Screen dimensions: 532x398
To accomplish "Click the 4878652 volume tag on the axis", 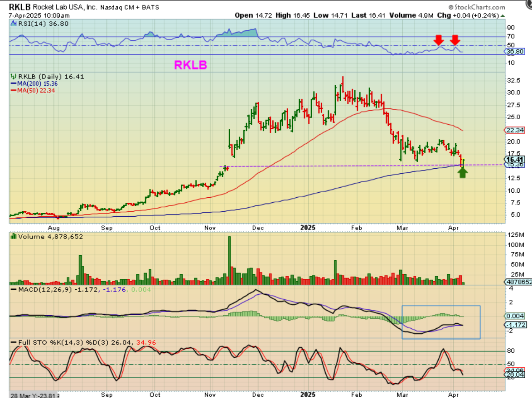I will [x=518, y=283].
